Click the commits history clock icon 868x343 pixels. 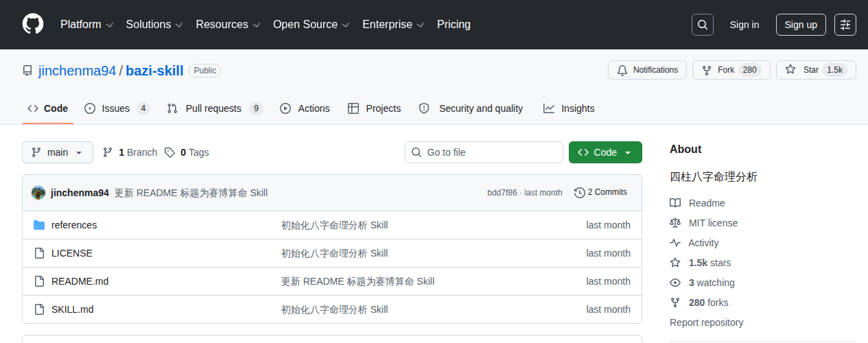[580, 193]
